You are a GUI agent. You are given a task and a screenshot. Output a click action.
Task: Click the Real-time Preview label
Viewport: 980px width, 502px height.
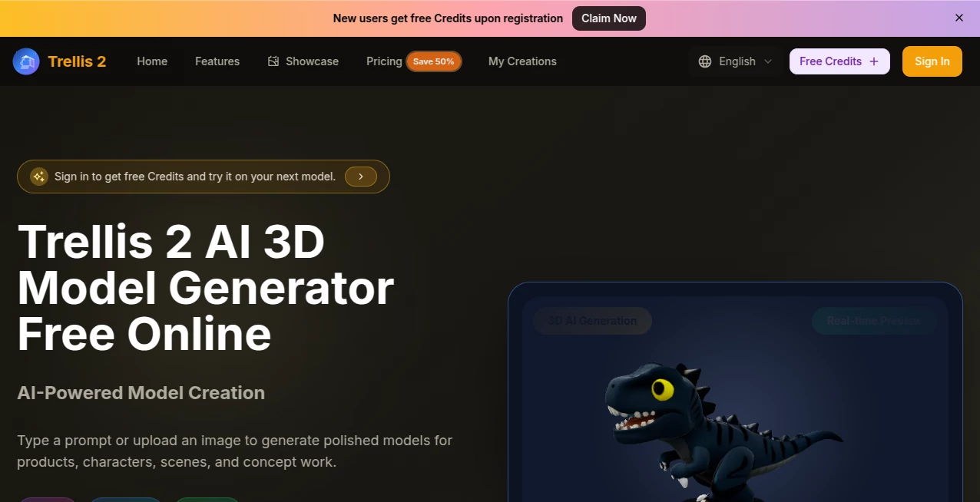(874, 321)
